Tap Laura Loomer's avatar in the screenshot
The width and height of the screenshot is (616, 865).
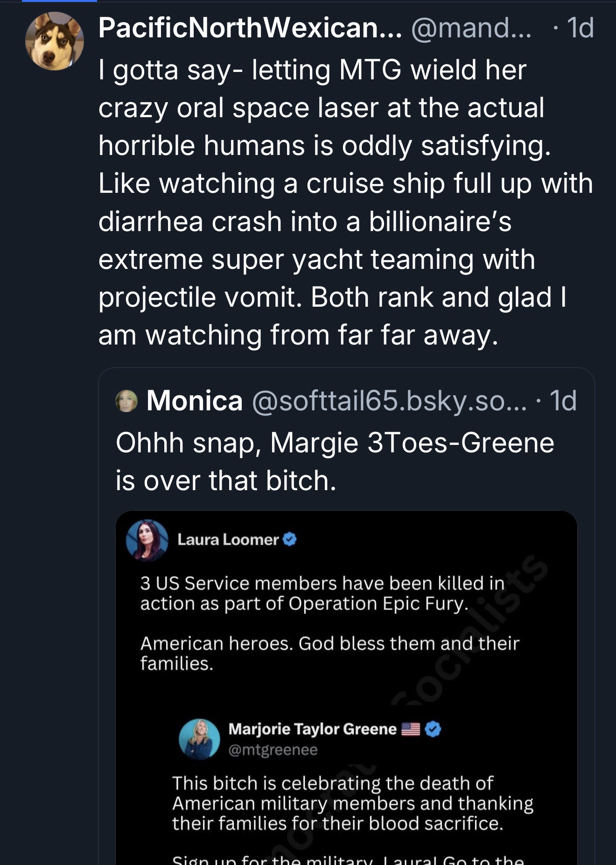pyautogui.click(x=147, y=540)
